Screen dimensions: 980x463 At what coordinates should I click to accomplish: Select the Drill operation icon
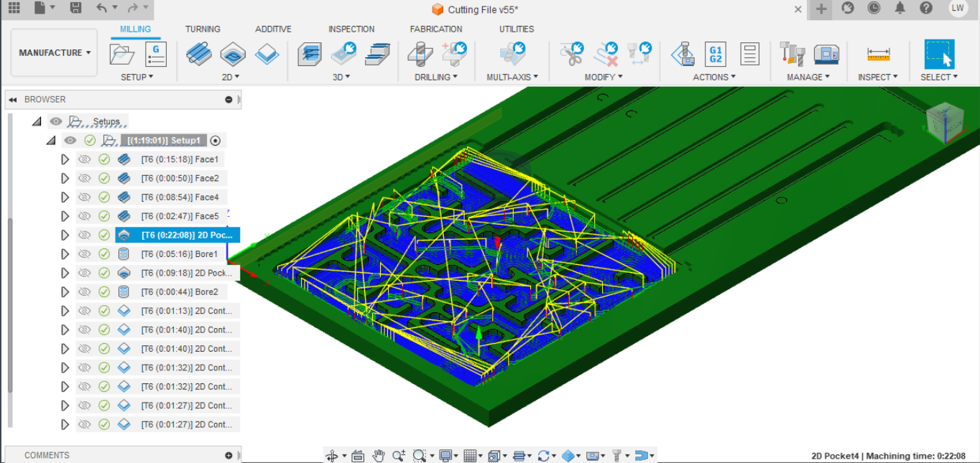click(420, 54)
